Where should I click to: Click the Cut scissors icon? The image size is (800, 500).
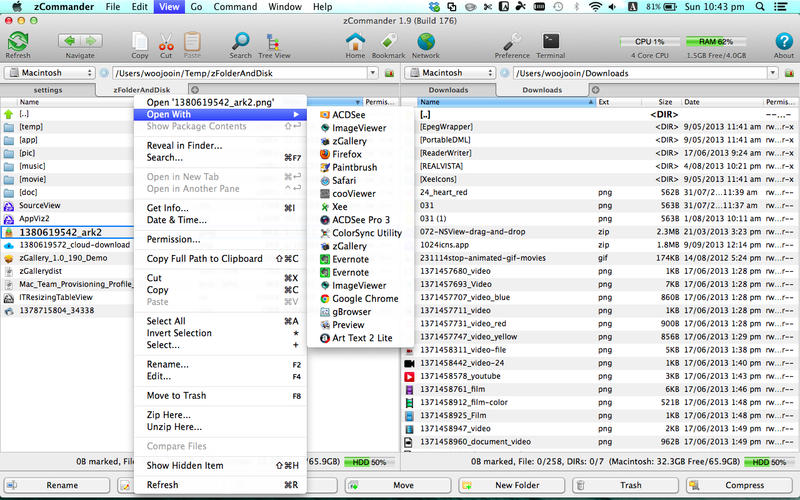(167, 42)
